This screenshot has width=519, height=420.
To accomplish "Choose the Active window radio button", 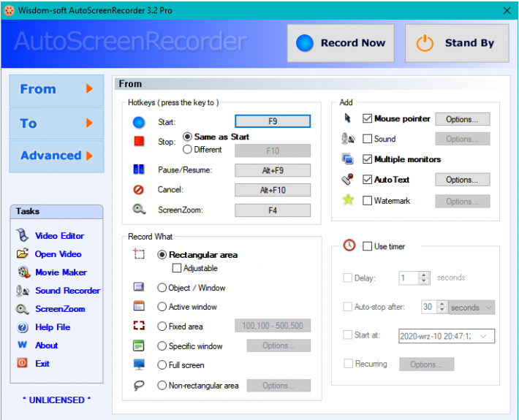I will [162, 307].
